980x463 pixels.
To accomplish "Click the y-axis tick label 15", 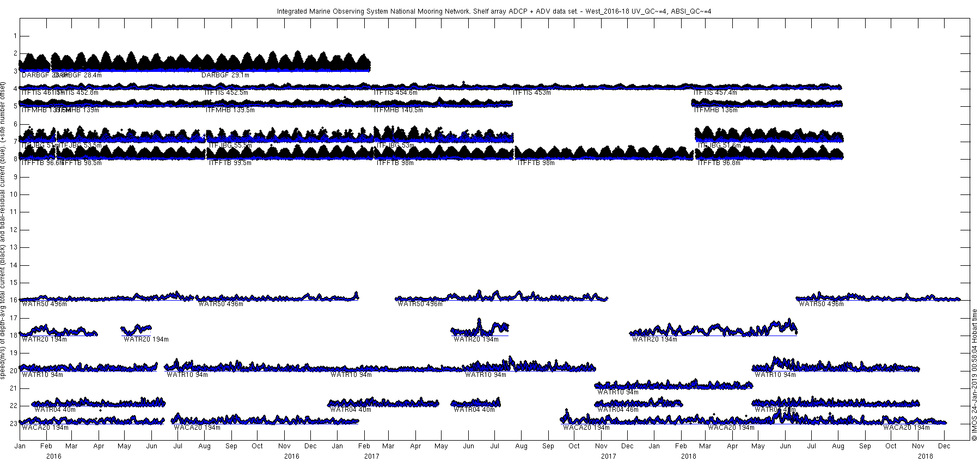I will [14, 283].
